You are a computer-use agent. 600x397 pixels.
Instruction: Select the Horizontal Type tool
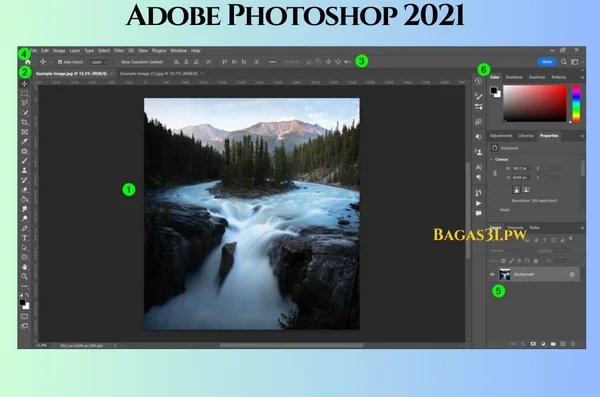tap(24, 238)
